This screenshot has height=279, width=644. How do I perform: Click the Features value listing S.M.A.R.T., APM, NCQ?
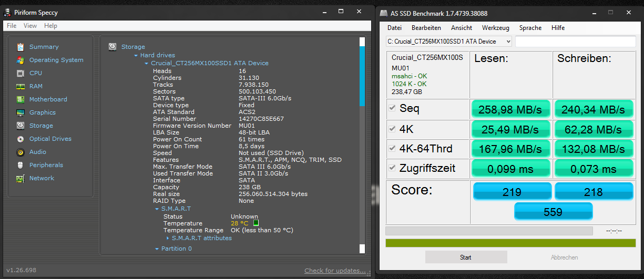(290, 160)
